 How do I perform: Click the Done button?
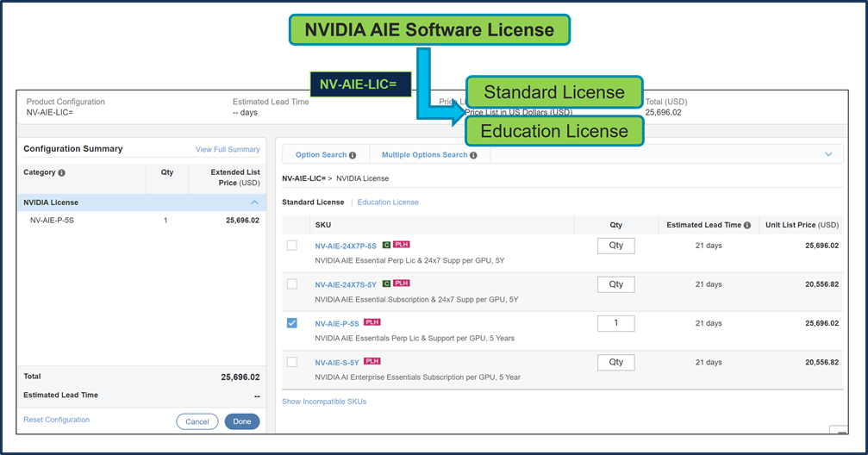pos(242,421)
